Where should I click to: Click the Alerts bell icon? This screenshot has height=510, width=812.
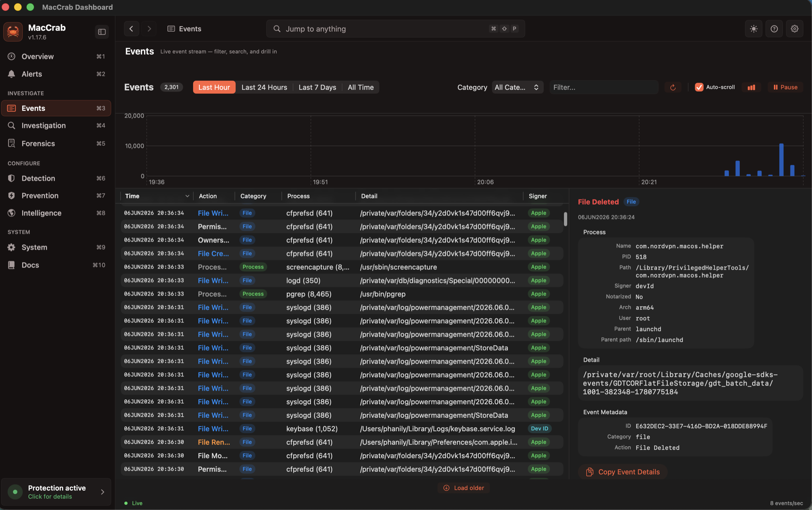11,74
